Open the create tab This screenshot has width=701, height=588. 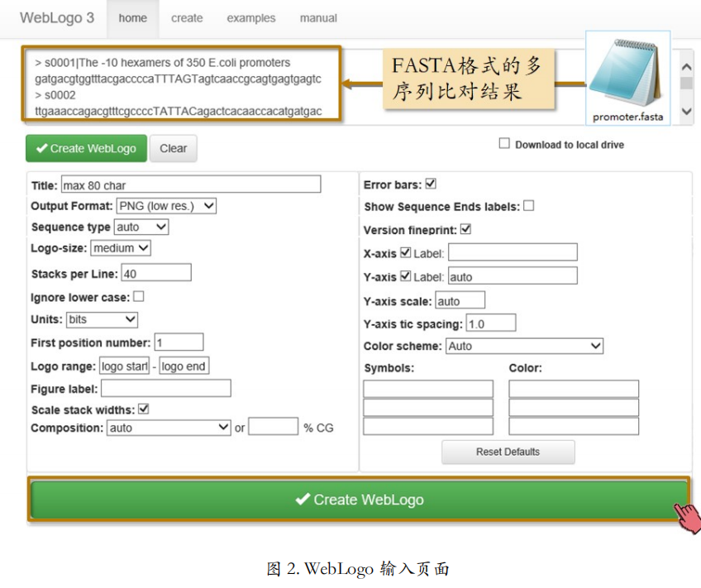point(187,18)
